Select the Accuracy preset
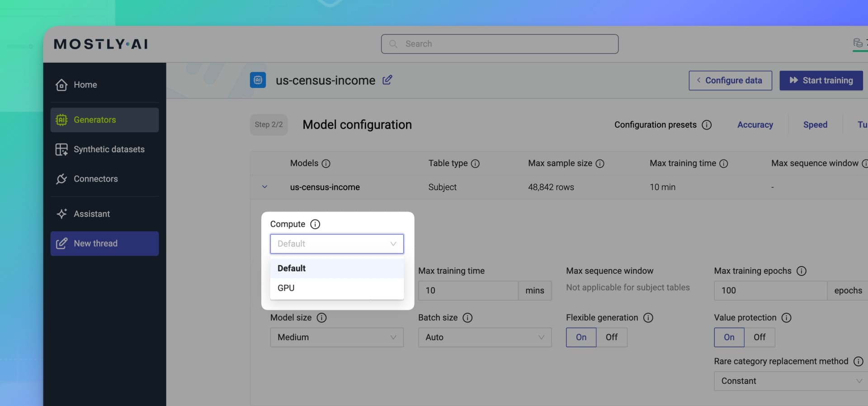Viewport: 868px width, 406px height. point(755,125)
